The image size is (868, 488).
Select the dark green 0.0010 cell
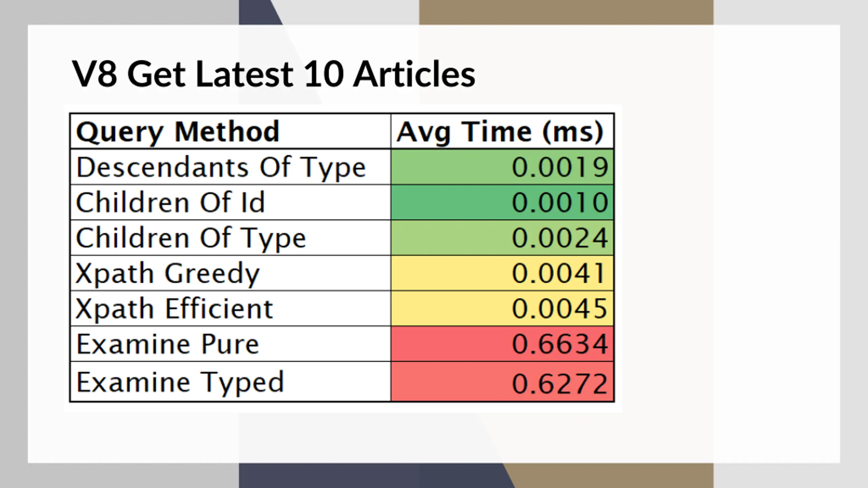(x=502, y=202)
